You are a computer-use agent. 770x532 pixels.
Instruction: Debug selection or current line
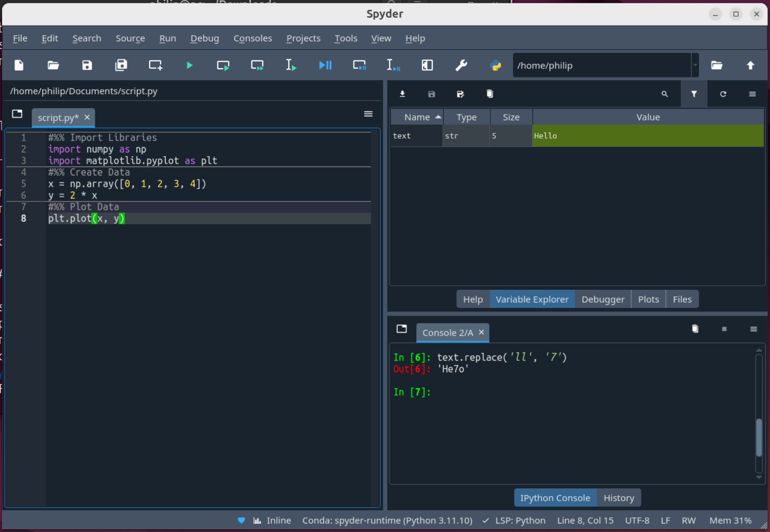pos(393,65)
